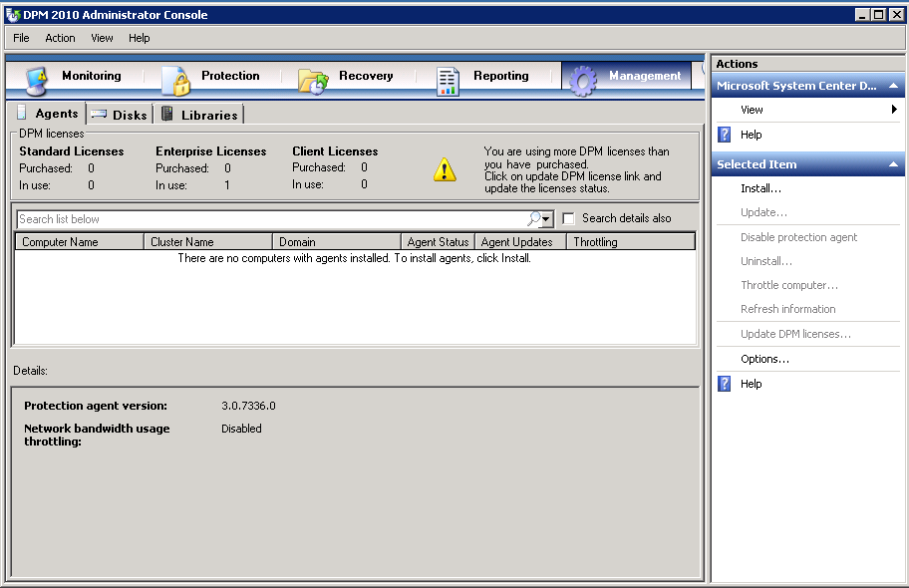The height and width of the screenshot is (588, 909).
Task: Open the Help menu in menu bar
Action: point(140,38)
